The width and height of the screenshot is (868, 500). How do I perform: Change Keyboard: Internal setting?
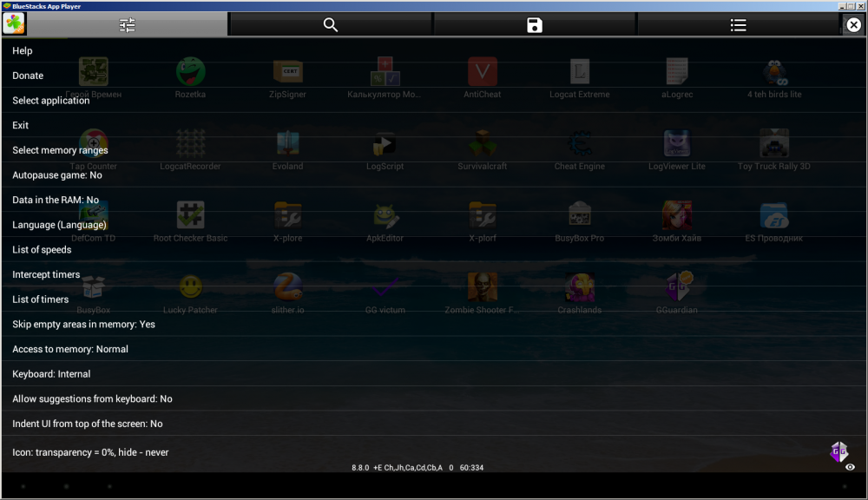(51, 374)
